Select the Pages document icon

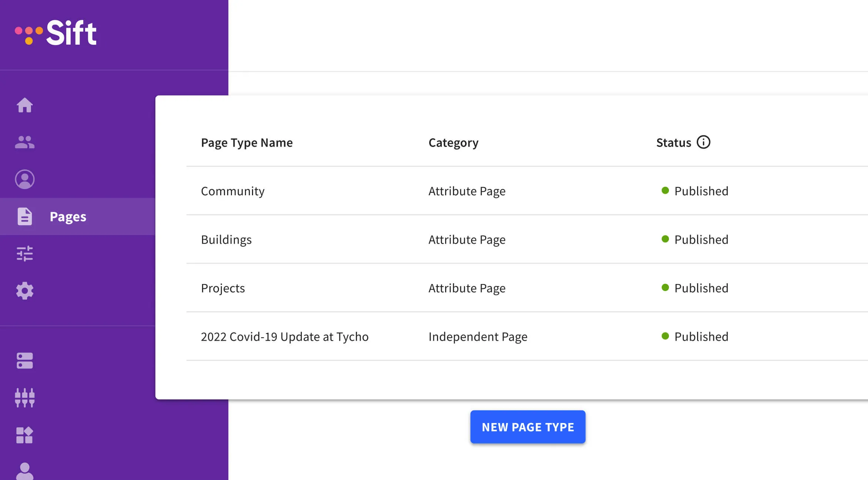(25, 216)
